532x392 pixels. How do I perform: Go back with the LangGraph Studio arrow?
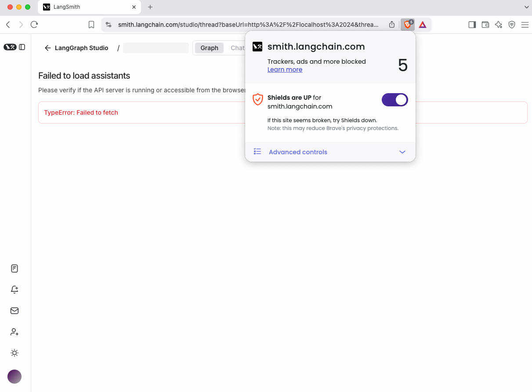(x=47, y=47)
